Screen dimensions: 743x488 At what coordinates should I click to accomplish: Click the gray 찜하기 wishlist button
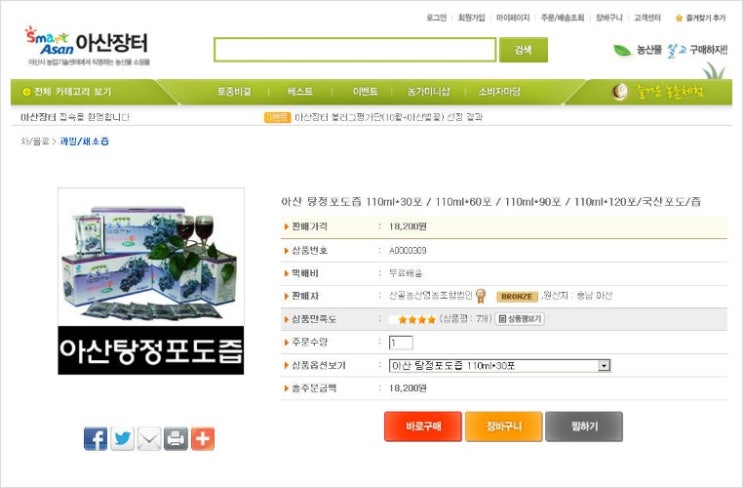click(584, 426)
